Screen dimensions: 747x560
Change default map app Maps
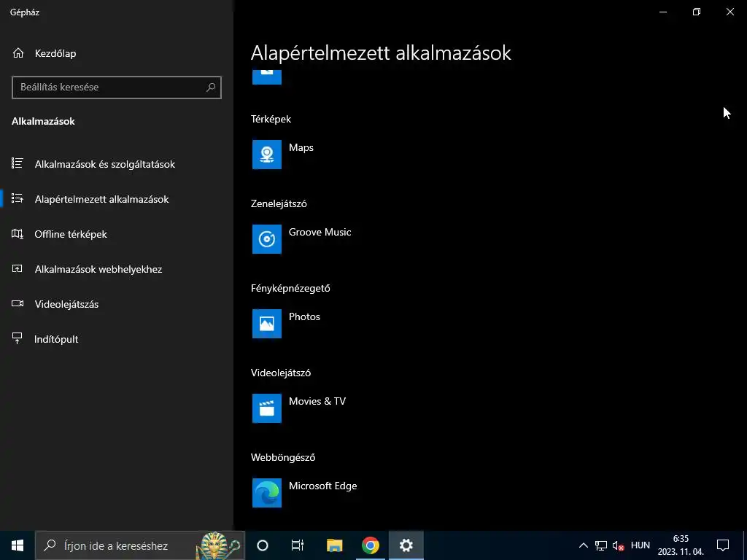pos(301,147)
